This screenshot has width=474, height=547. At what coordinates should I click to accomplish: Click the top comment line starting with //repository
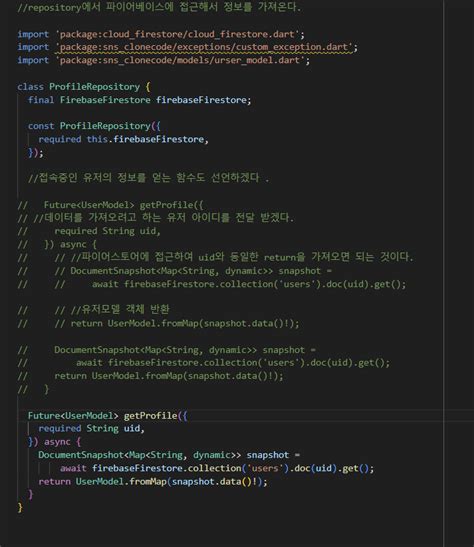pos(159,7)
